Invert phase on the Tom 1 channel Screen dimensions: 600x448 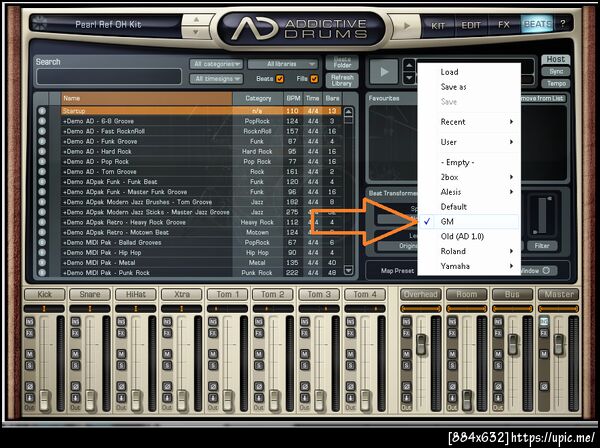tap(213, 386)
